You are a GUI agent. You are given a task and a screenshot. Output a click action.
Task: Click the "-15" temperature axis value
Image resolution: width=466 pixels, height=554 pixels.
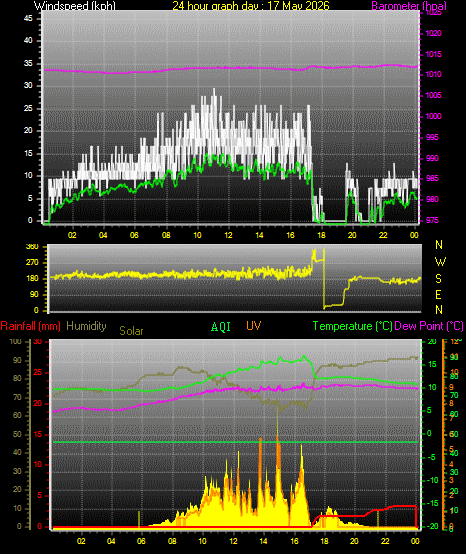(x=433, y=503)
